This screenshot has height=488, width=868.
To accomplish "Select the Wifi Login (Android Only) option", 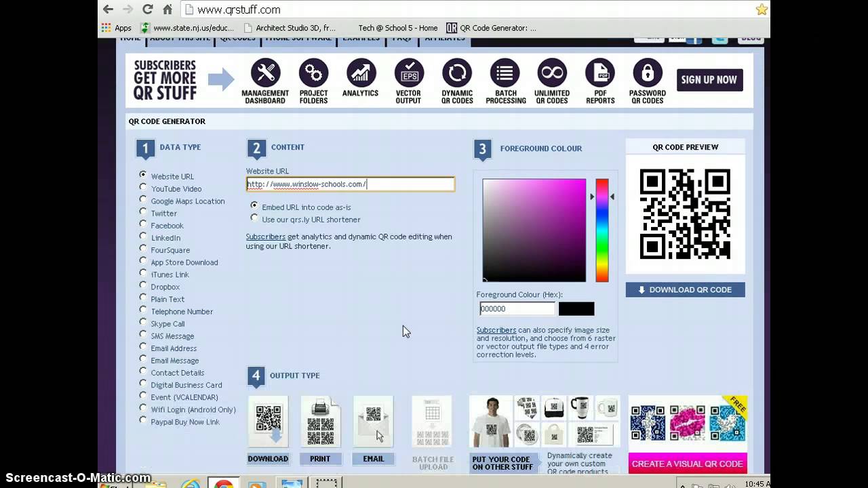I will point(143,408).
